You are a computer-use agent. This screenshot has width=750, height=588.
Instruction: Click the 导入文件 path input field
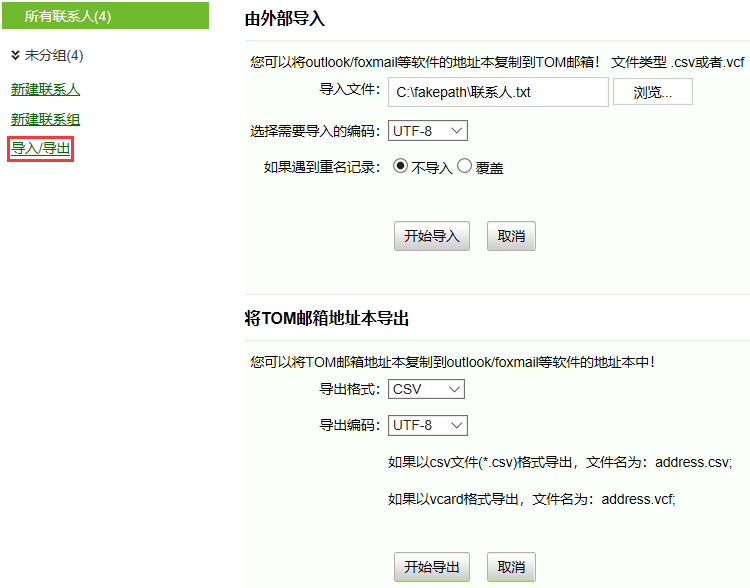pos(498,92)
